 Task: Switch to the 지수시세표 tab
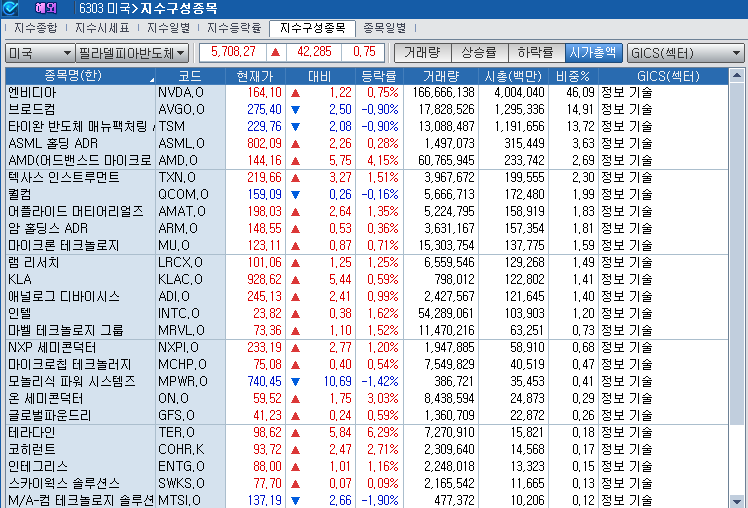click(x=102, y=28)
